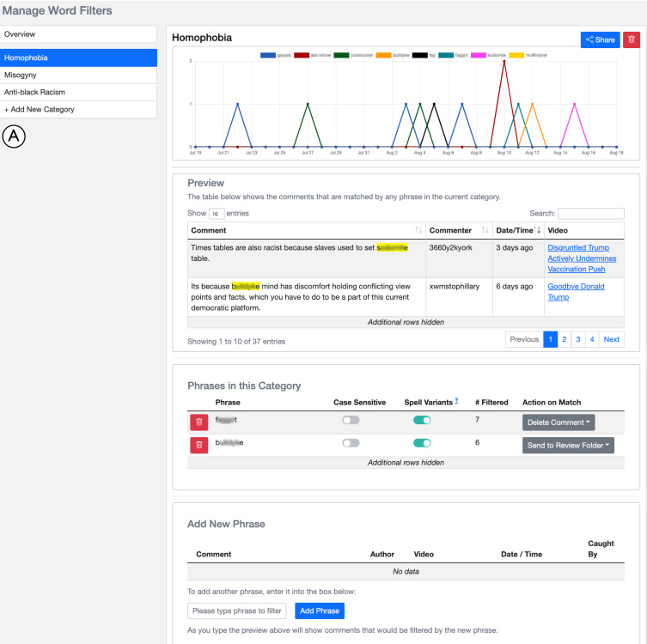Select Misogyny category in sidebar
The width and height of the screenshot is (647, 644).
(x=78, y=76)
